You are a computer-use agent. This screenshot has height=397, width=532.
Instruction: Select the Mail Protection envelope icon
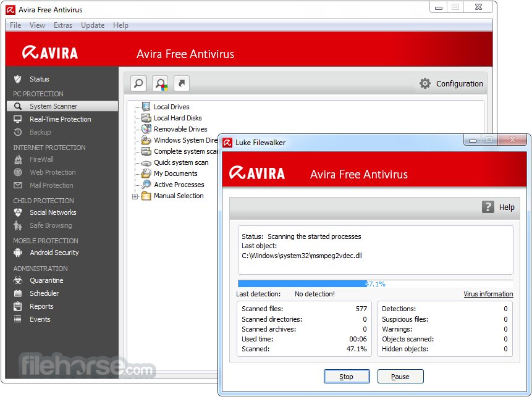(x=18, y=185)
